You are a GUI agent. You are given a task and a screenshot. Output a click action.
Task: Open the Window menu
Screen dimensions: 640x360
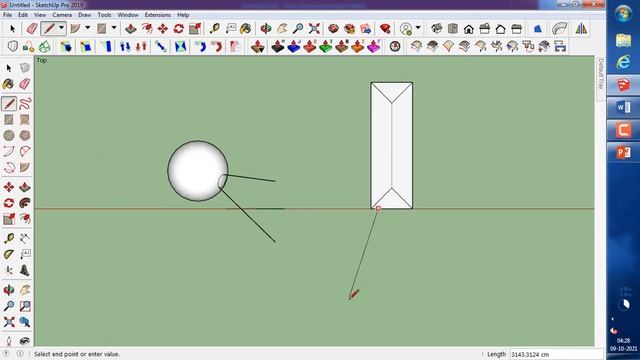(128, 15)
